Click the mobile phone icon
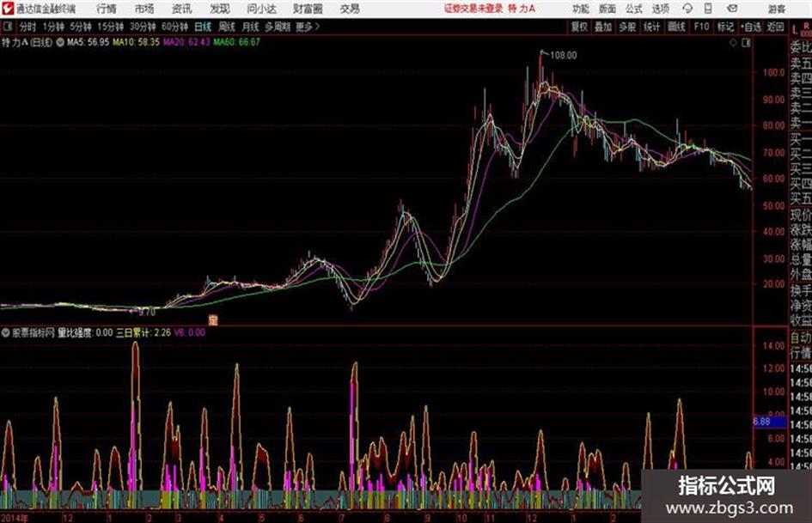812x523 pixels. click(x=708, y=9)
